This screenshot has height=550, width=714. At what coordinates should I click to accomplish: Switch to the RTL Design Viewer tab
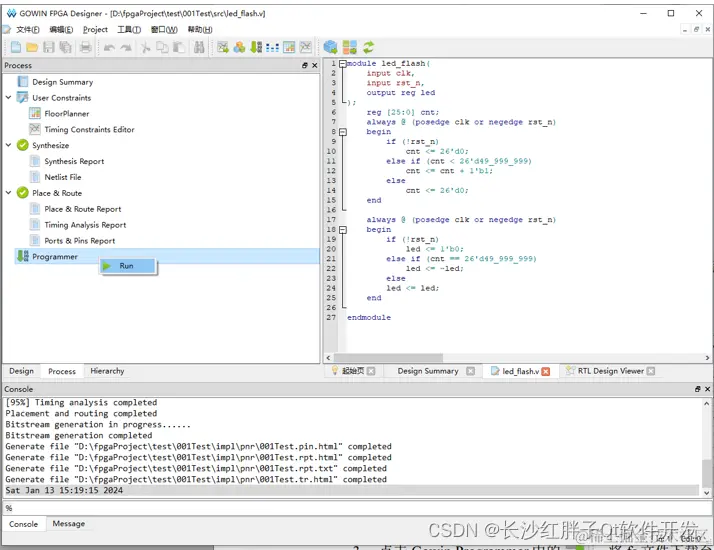pyautogui.click(x=611, y=371)
